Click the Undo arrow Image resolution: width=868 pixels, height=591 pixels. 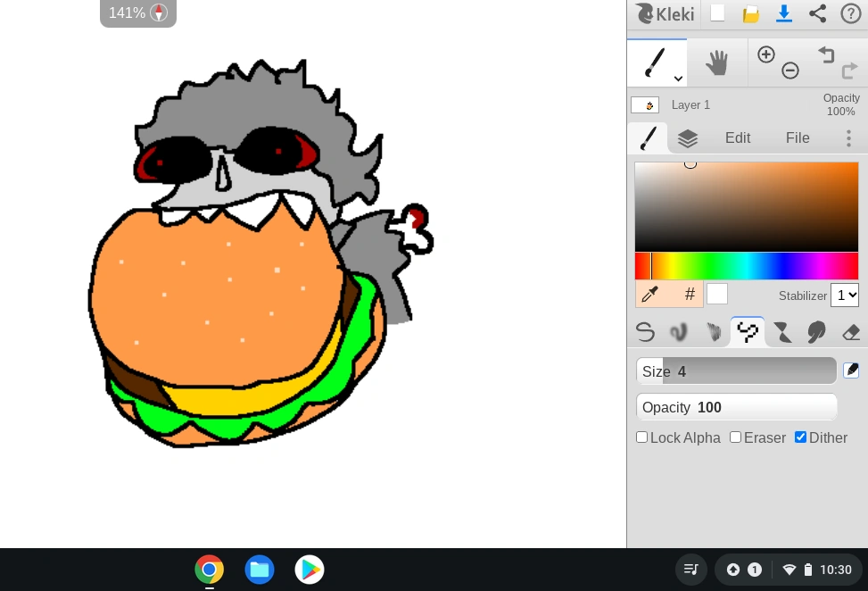point(826,54)
